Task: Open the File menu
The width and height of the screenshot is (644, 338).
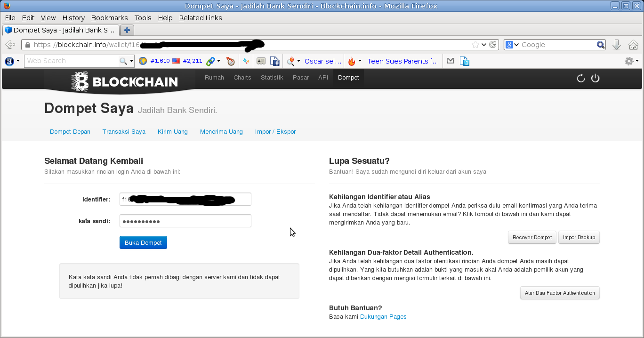Action: click(x=10, y=18)
